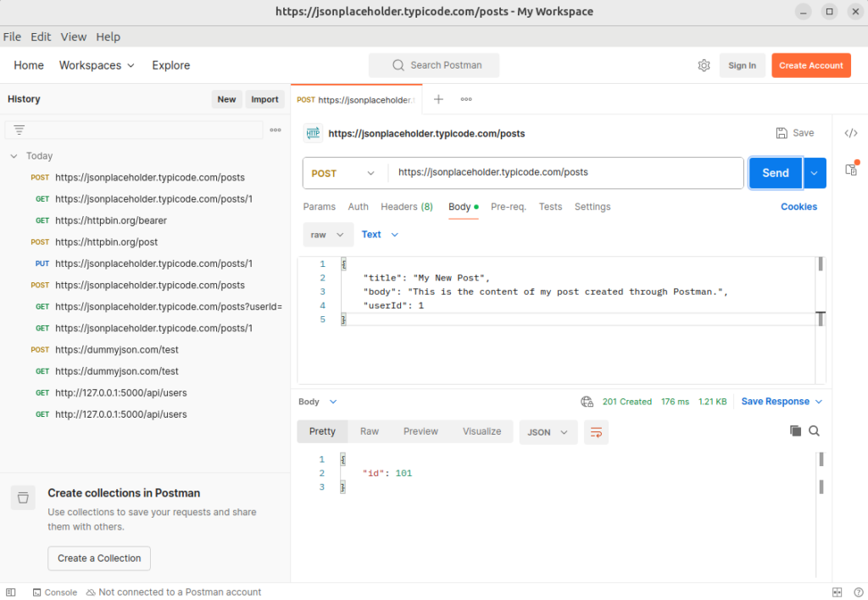Open the Explore page
The image size is (868, 600).
click(171, 65)
